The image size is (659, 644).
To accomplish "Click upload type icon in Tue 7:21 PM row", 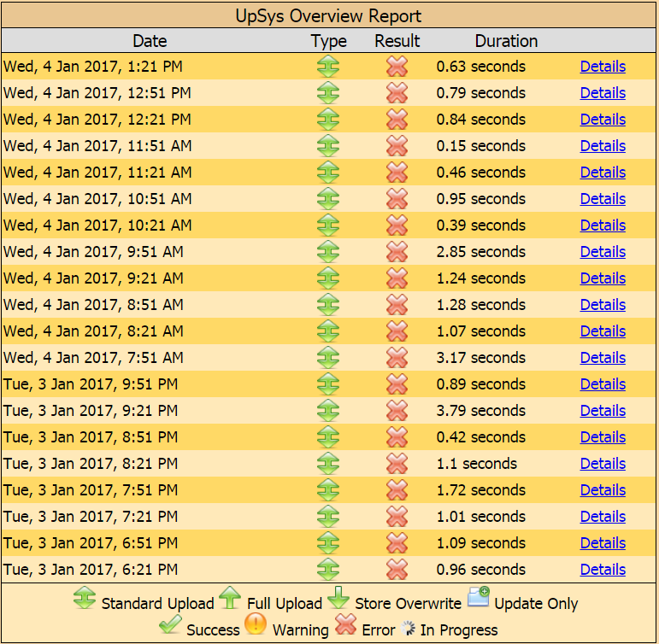I will [x=328, y=516].
